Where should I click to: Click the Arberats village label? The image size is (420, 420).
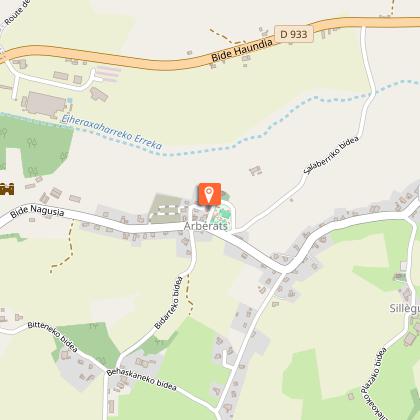point(206,226)
